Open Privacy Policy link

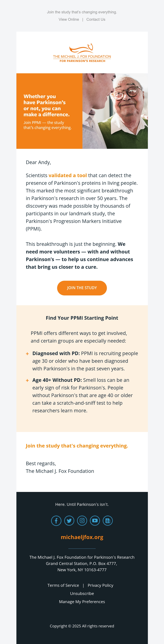tap(101, 585)
